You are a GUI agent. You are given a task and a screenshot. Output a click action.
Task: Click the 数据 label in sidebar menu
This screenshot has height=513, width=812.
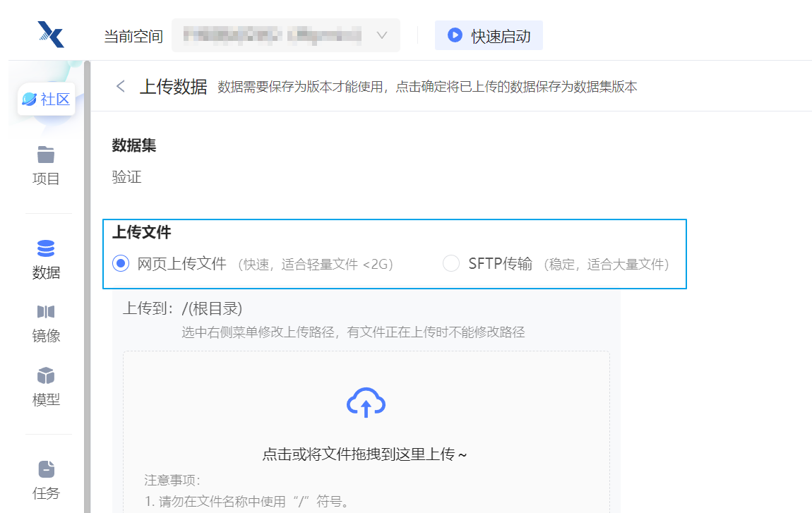(46, 272)
